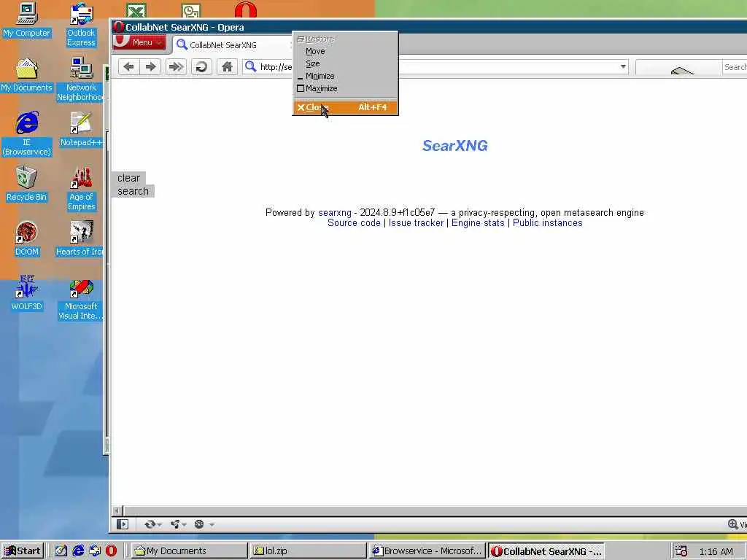Expand the Opera Unite dropdown arrow in the status bar
Image resolution: width=747 pixels, height=560 pixels.
(x=184, y=525)
